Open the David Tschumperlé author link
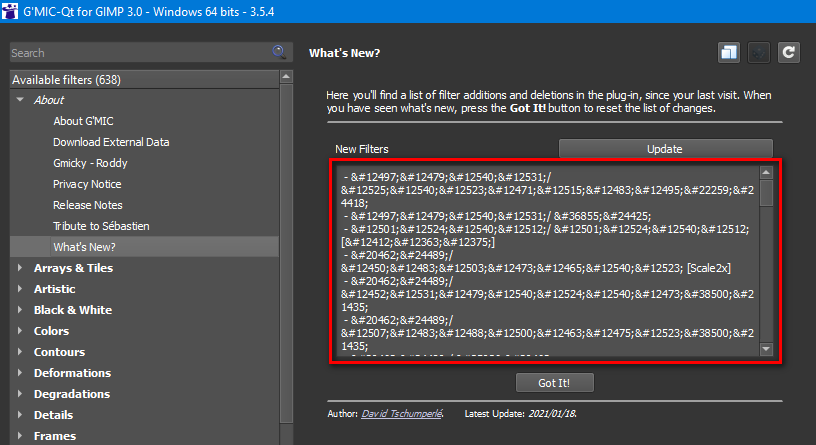This screenshot has height=445, width=816. pos(401,414)
